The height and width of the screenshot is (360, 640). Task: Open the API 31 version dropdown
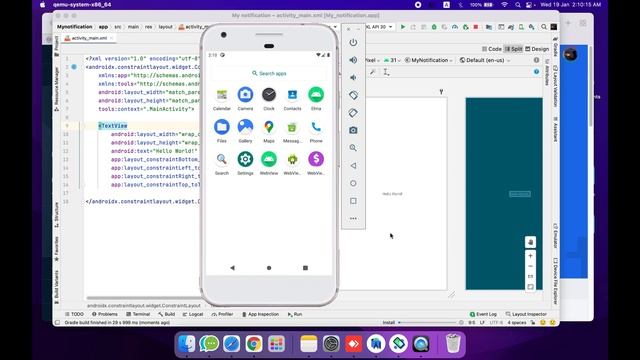tap(392, 60)
